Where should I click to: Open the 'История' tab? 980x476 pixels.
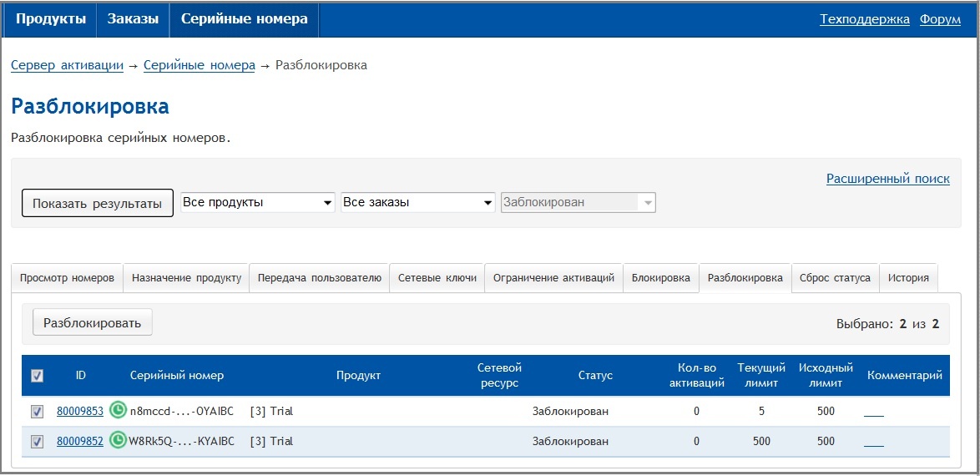(908, 278)
